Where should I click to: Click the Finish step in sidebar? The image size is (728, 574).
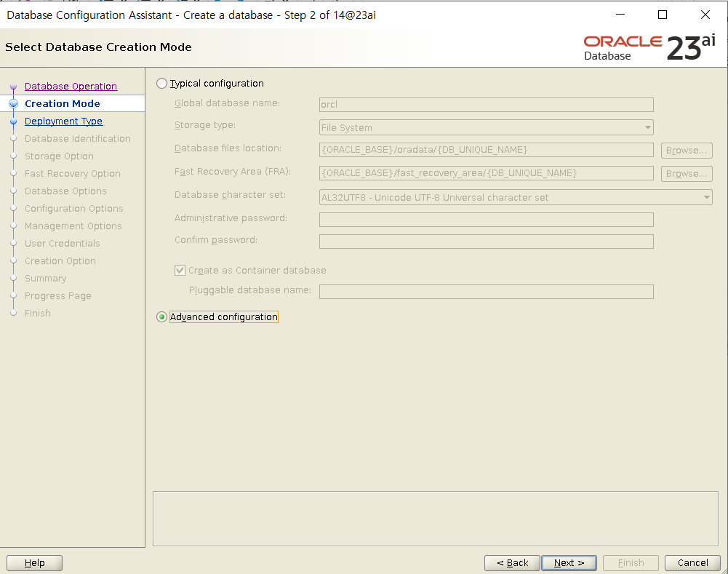coord(38,314)
